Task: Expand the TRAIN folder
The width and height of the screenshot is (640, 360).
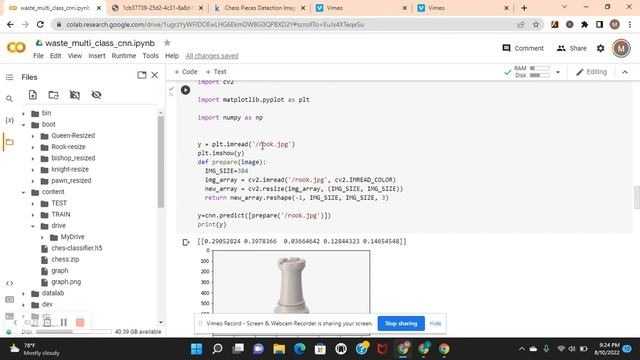Action: pyautogui.click(x=33, y=215)
